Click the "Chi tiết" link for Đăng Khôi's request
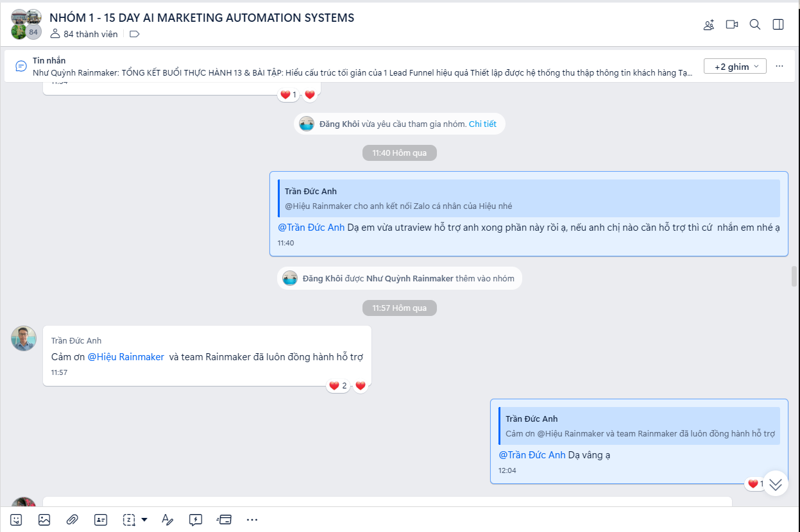 coord(482,124)
